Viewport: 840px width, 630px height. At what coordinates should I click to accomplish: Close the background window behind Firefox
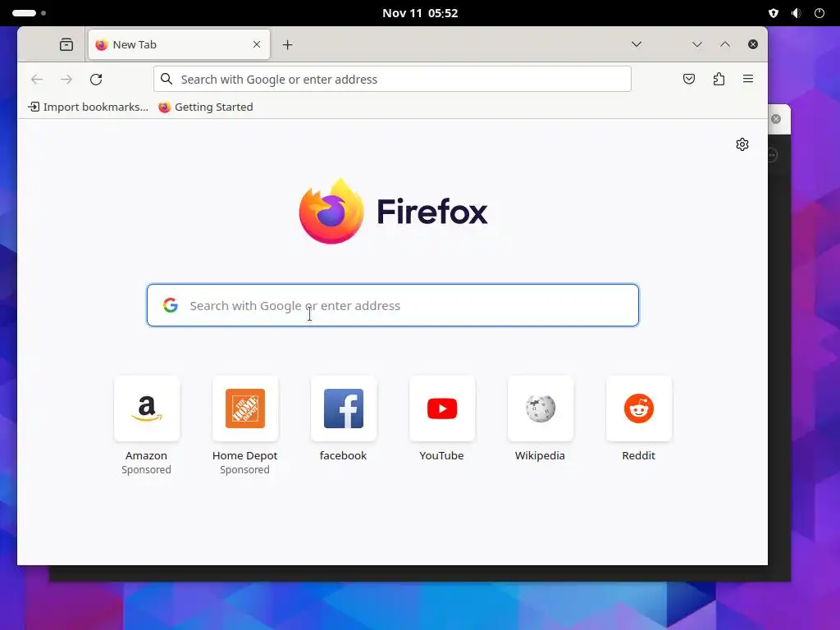pyautogui.click(x=776, y=119)
